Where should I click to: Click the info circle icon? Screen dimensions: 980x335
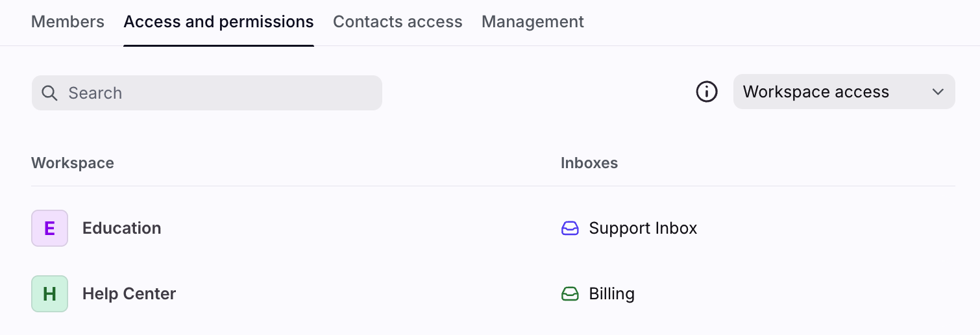click(707, 92)
